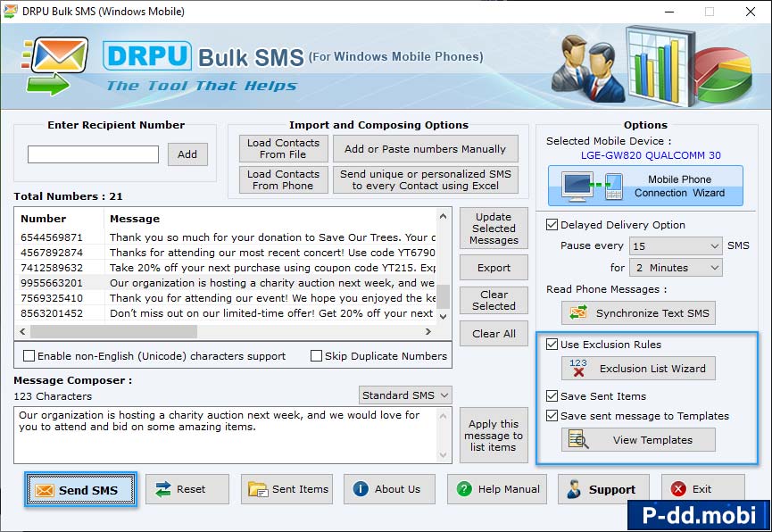Click the Clear All button
This screenshot has height=532, width=772.
(x=494, y=334)
